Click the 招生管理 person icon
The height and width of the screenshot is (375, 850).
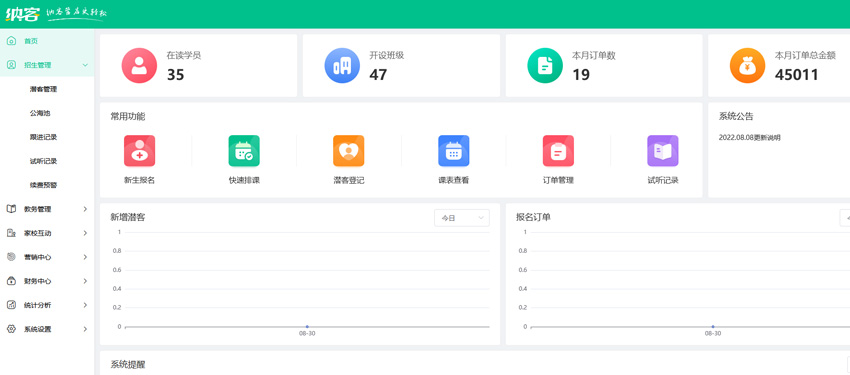click(11, 65)
